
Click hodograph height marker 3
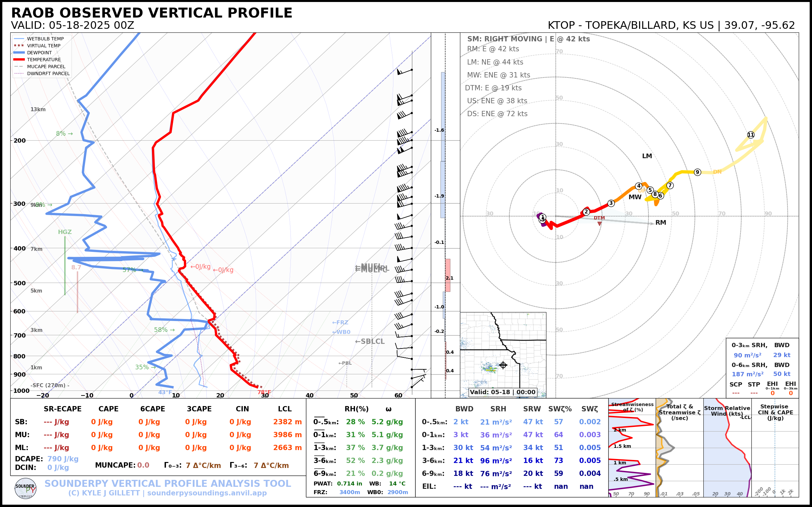tap(611, 203)
